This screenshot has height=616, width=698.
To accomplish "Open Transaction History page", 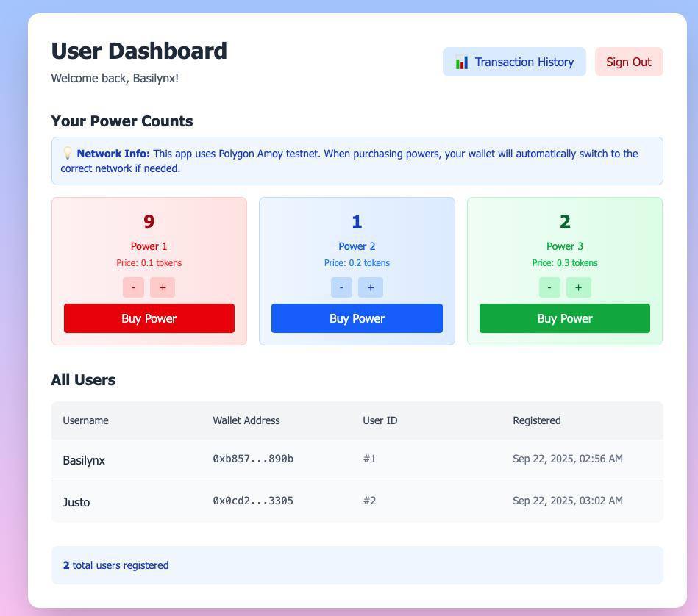I will [514, 62].
